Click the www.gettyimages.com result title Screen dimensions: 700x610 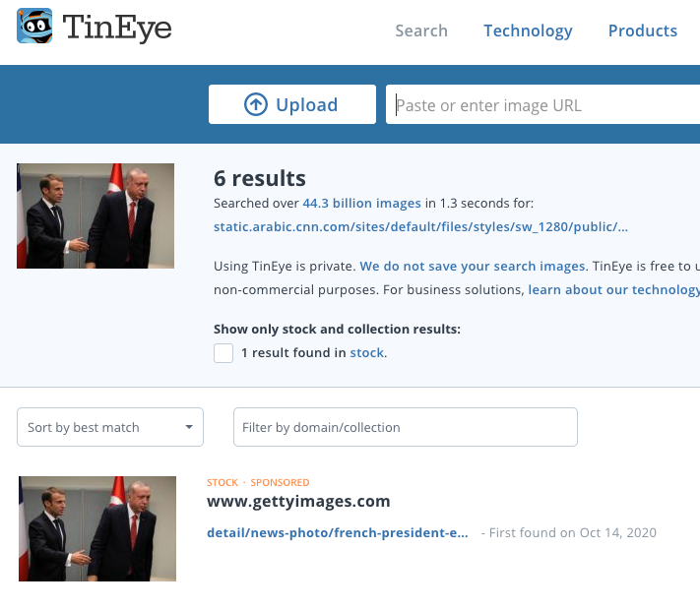click(x=298, y=501)
